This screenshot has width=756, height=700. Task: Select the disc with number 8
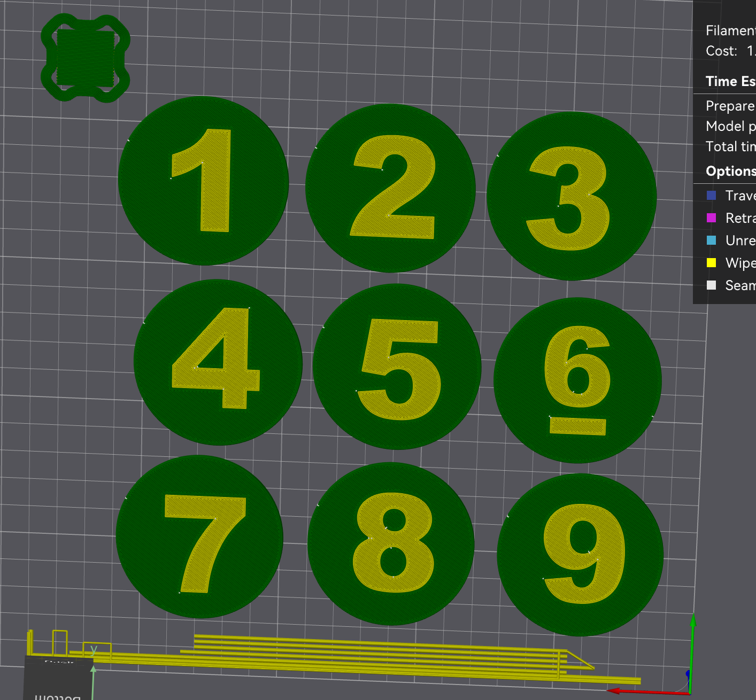click(391, 544)
